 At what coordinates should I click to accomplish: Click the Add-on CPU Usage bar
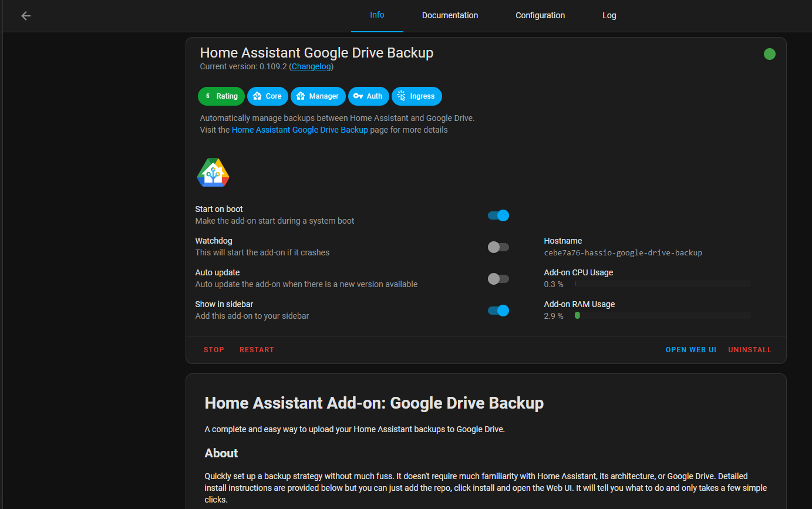(662, 284)
